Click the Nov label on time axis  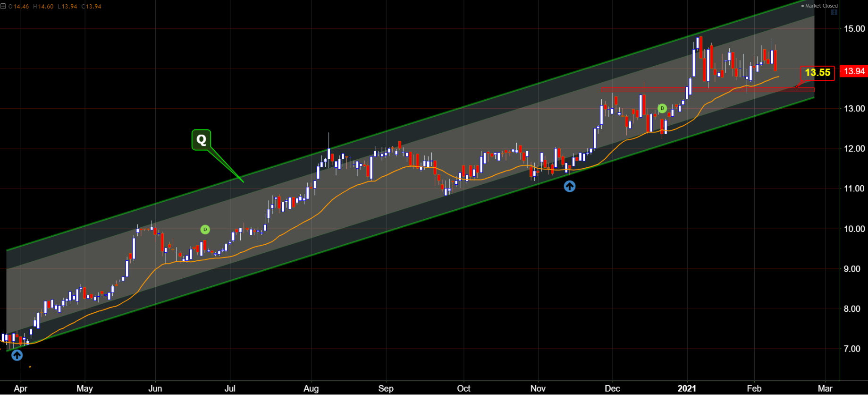pyautogui.click(x=538, y=389)
